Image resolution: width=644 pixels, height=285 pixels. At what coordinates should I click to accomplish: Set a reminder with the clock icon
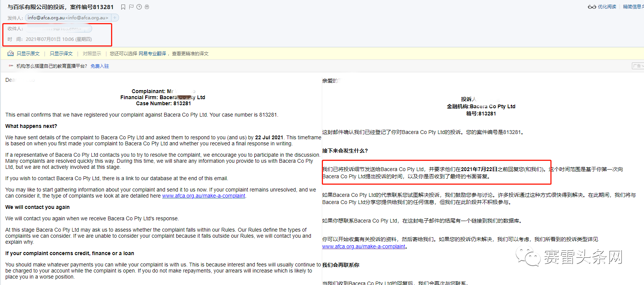(139, 7)
